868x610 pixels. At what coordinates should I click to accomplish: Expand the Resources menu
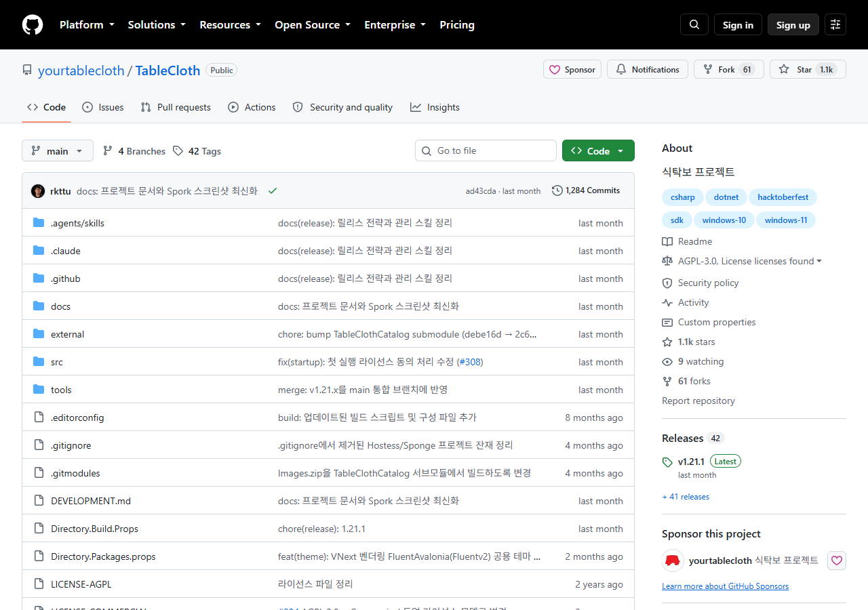(230, 24)
